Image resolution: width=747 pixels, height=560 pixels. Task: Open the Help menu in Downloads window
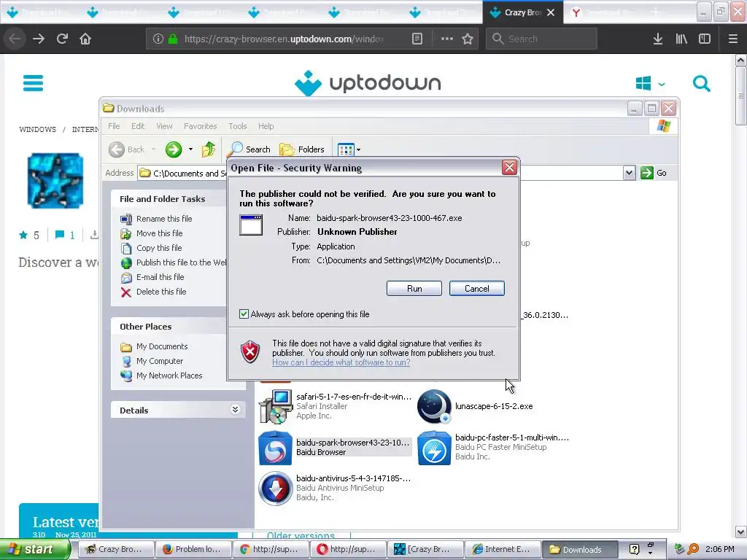coord(266,126)
